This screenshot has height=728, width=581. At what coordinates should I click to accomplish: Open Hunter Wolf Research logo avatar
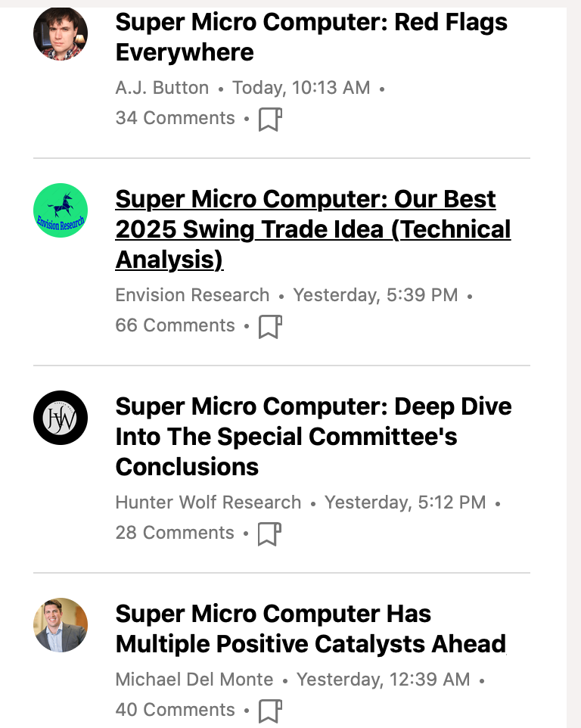61,418
